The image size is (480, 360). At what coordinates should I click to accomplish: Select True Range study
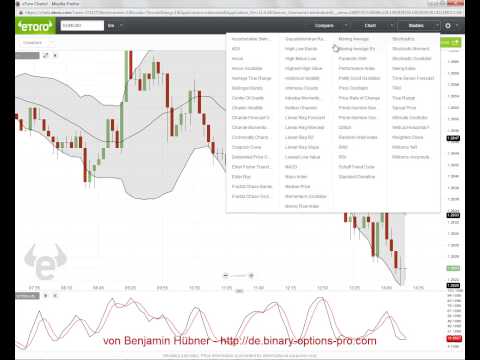404,98
